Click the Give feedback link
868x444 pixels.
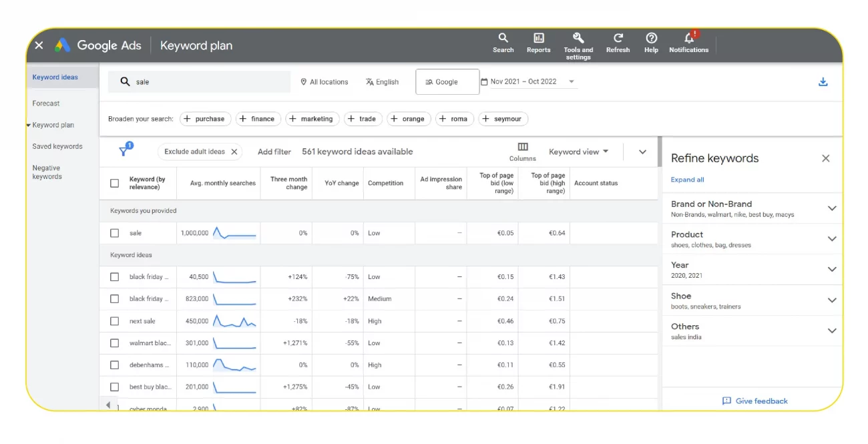click(x=755, y=401)
